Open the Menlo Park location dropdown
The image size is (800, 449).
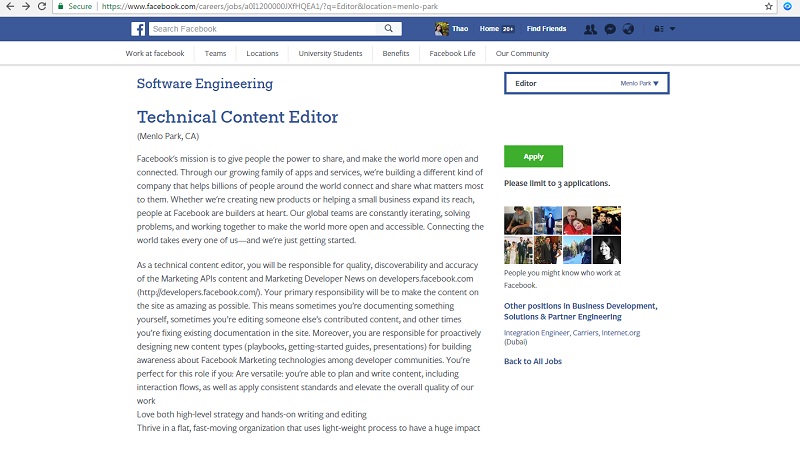tap(639, 83)
